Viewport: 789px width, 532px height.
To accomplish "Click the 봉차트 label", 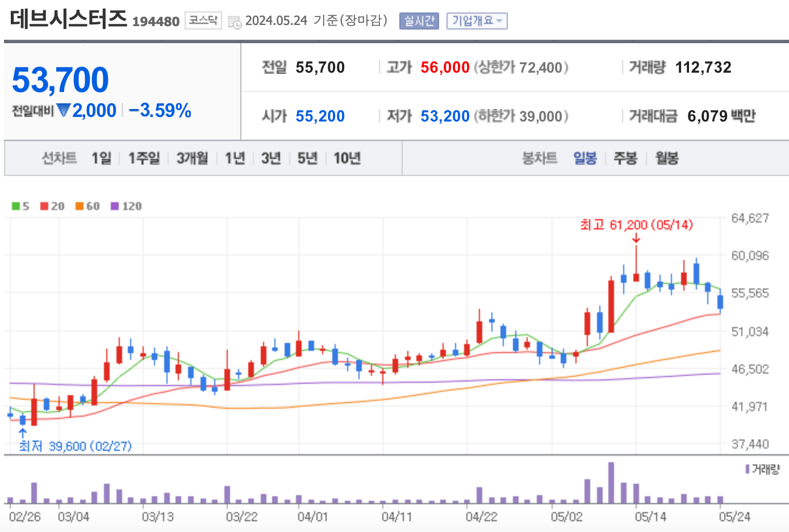I will (540, 158).
